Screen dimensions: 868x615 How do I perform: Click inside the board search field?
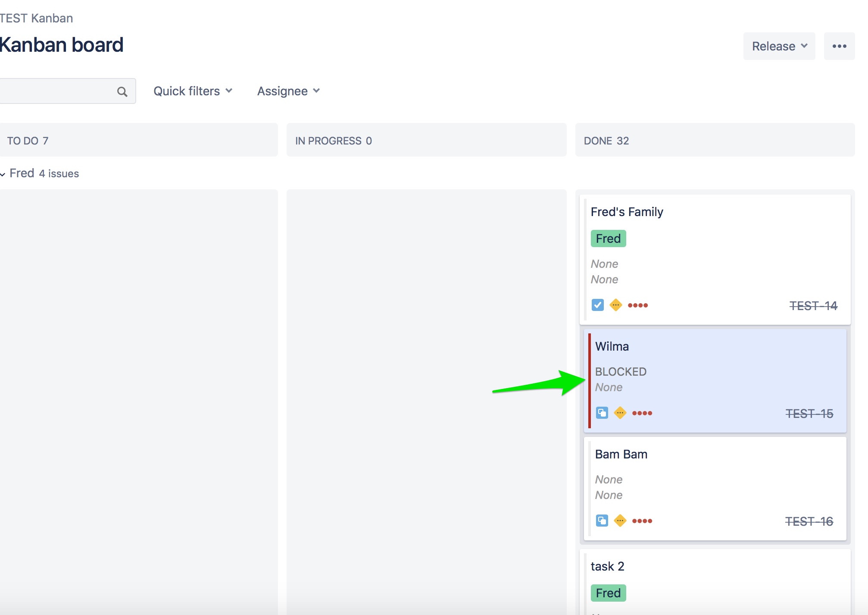click(56, 91)
